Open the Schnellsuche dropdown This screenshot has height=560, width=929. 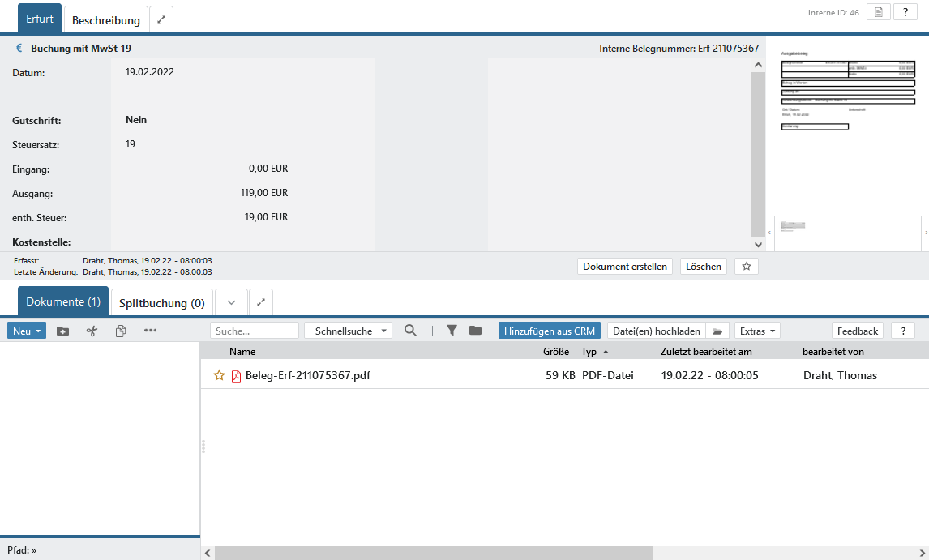(x=348, y=331)
